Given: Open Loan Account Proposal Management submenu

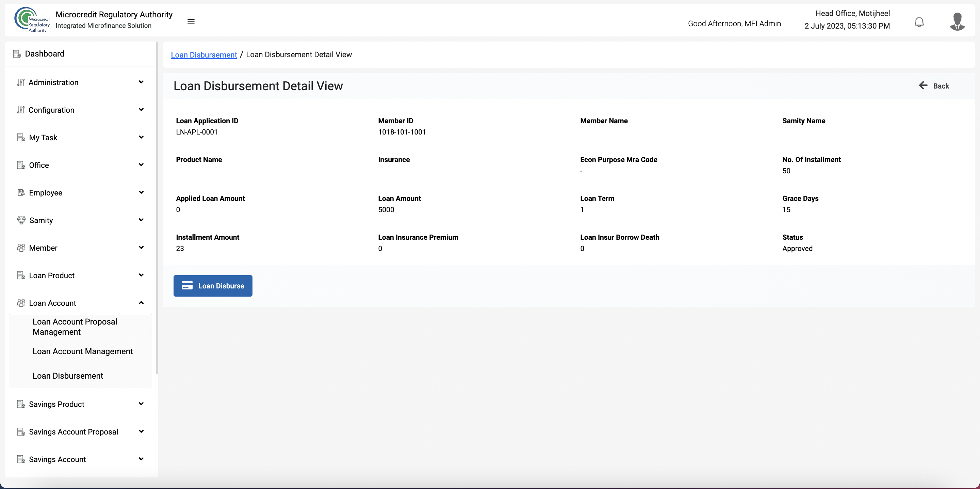Looking at the screenshot, I should [x=75, y=327].
